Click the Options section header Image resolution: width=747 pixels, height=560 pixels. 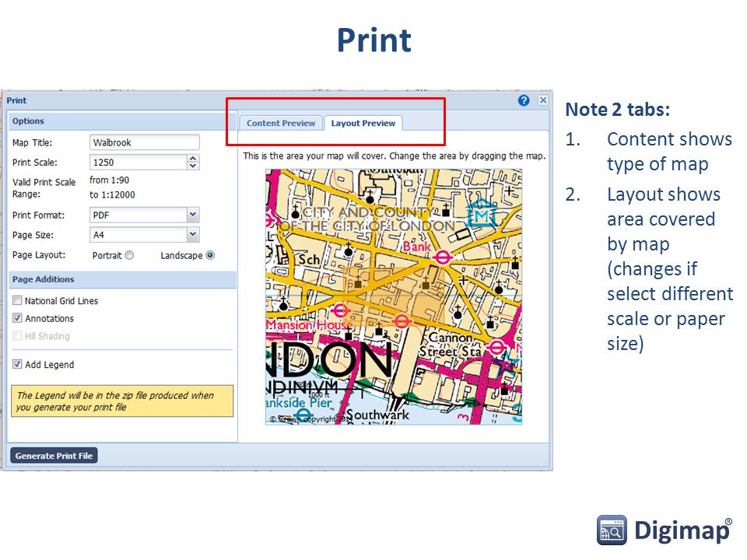point(122,121)
